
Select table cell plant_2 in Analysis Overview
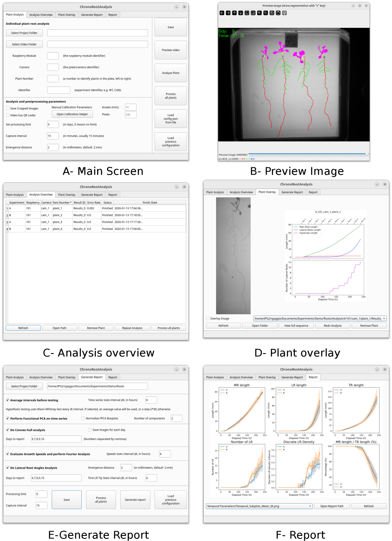[x=62, y=215]
